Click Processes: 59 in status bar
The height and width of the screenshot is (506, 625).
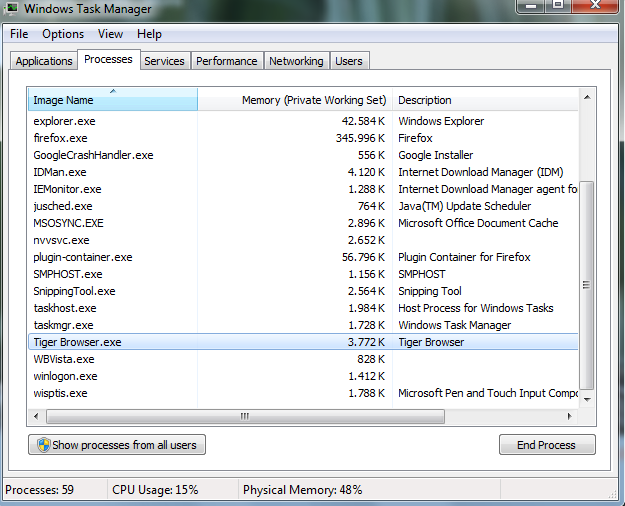pyautogui.click(x=39, y=490)
